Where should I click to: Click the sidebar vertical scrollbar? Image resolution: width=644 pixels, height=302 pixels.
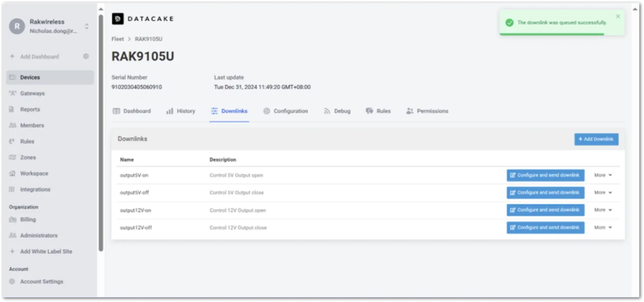tap(101, 133)
